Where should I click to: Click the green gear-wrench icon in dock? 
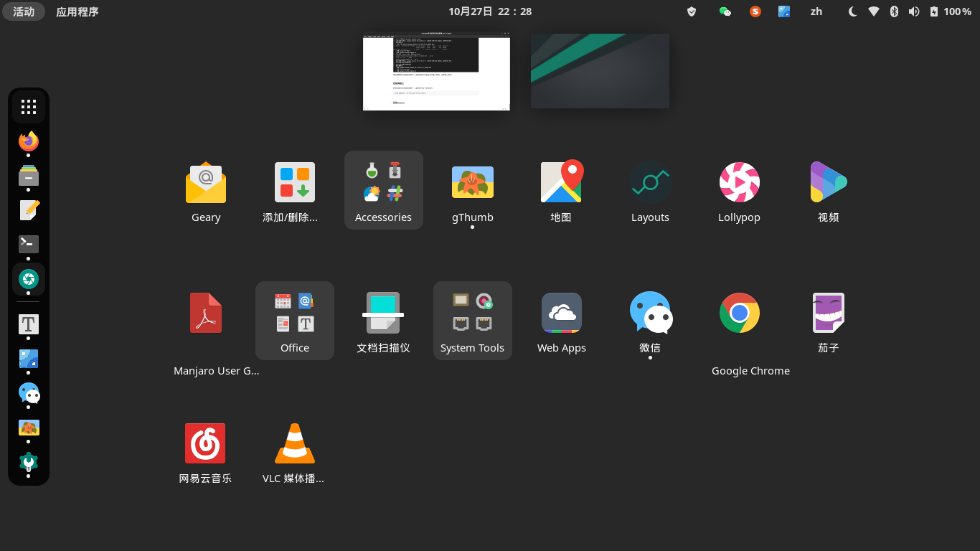coord(29,462)
